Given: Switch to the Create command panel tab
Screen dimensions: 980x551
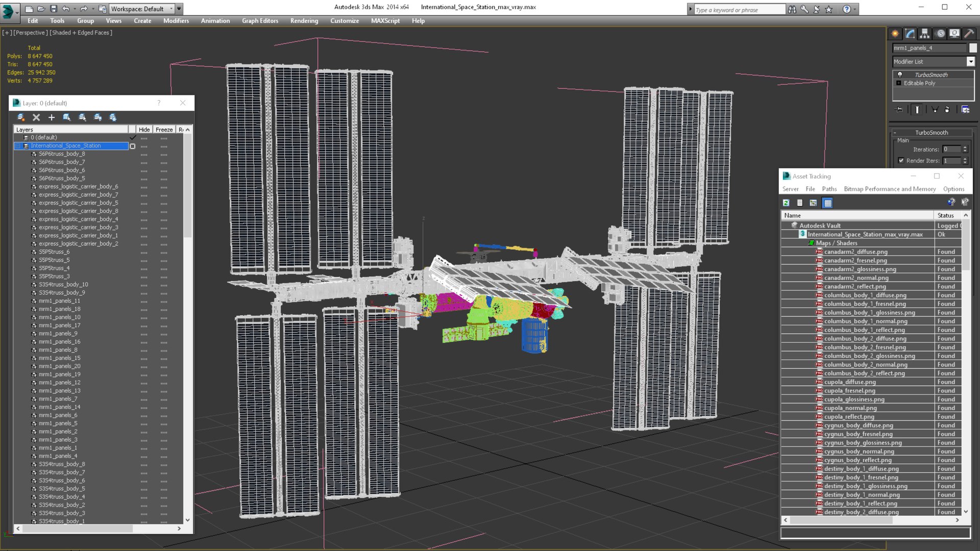Looking at the screenshot, I should [x=895, y=34].
